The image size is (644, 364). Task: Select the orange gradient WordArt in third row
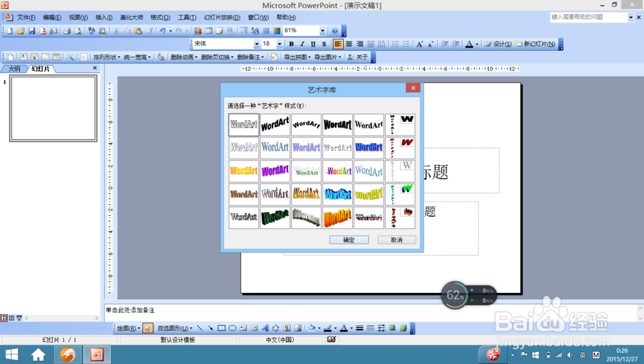pos(244,171)
